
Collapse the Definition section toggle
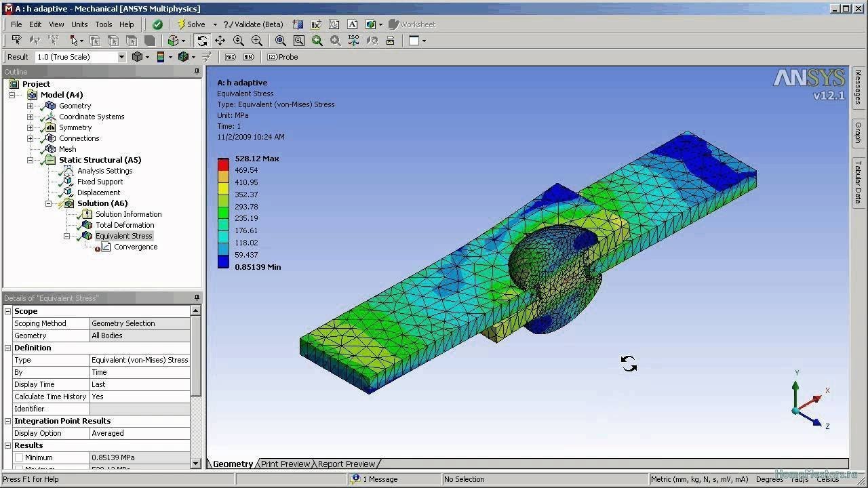coord(8,348)
